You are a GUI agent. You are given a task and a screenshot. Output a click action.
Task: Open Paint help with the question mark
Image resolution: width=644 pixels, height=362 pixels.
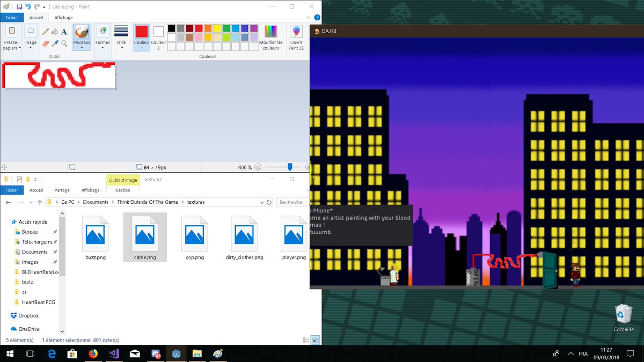[x=317, y=18]
